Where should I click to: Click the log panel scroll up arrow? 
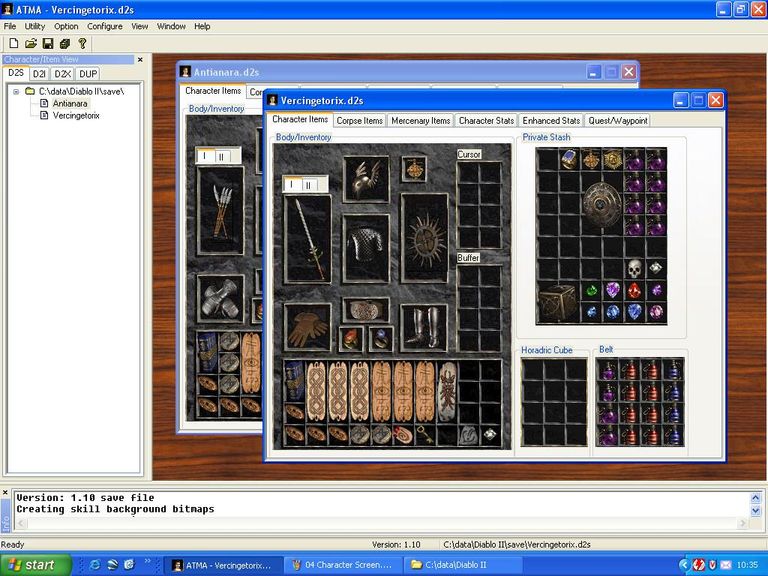pyautogui.click(x=755, y=498)
